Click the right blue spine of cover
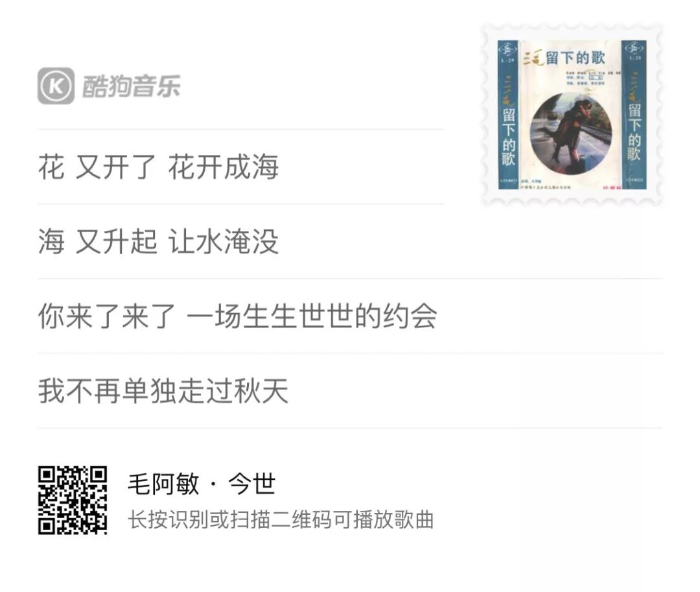The image size is (700, 592). pos(634,115)
